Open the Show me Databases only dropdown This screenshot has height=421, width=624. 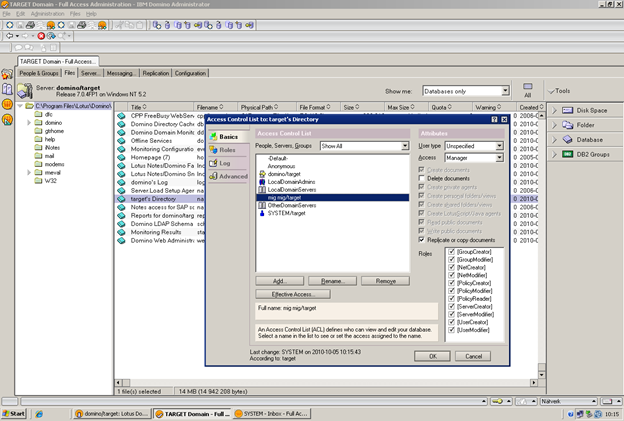505,91
